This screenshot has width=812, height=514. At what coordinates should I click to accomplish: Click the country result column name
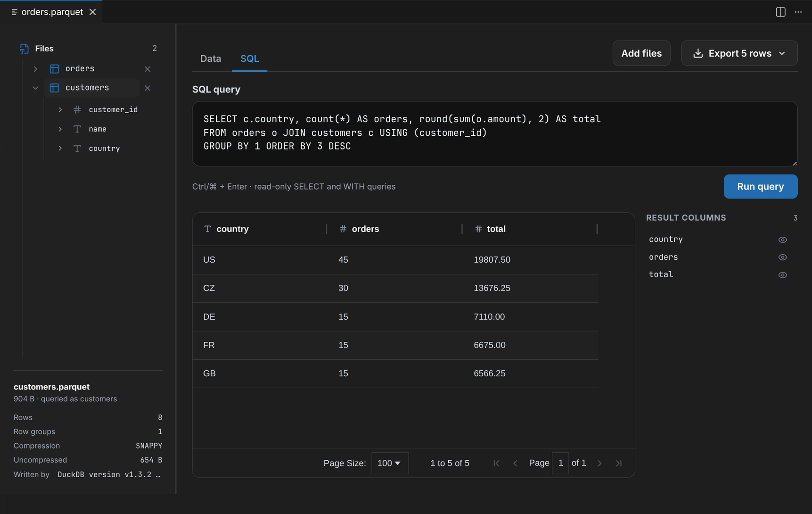pos(666,239)
